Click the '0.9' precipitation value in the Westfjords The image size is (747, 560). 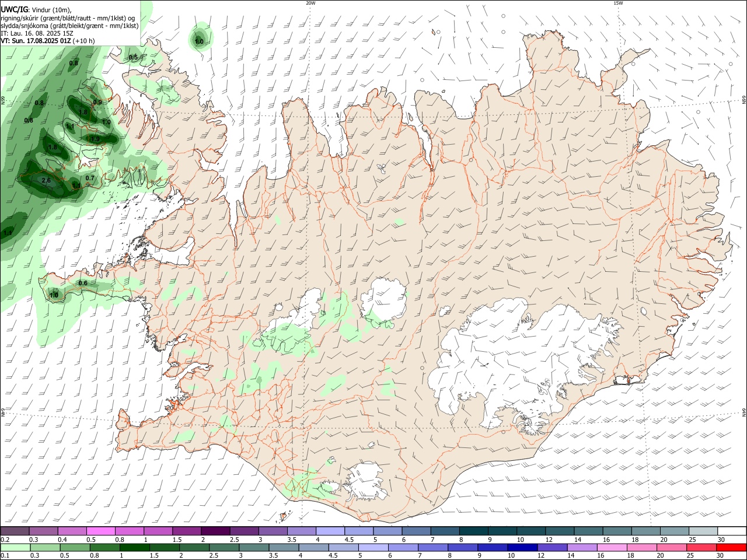coord(97,102)
